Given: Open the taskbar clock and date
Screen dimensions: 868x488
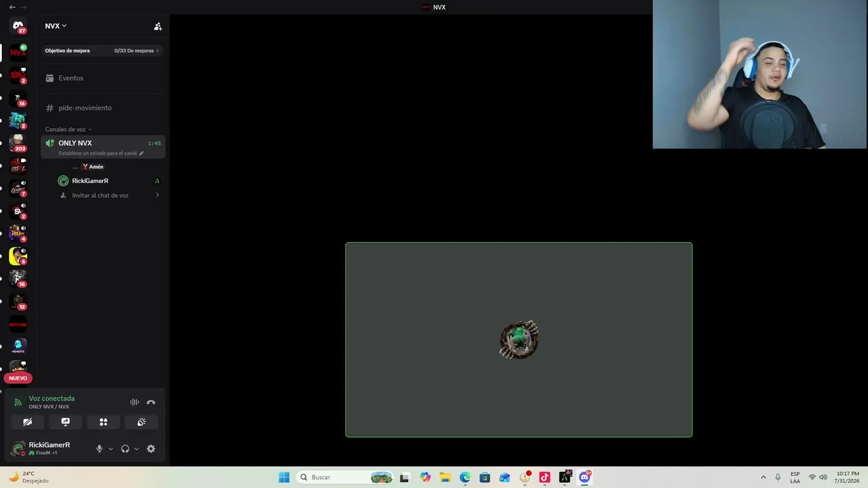Looking at the screenshot, I should (x=848, y=477).
